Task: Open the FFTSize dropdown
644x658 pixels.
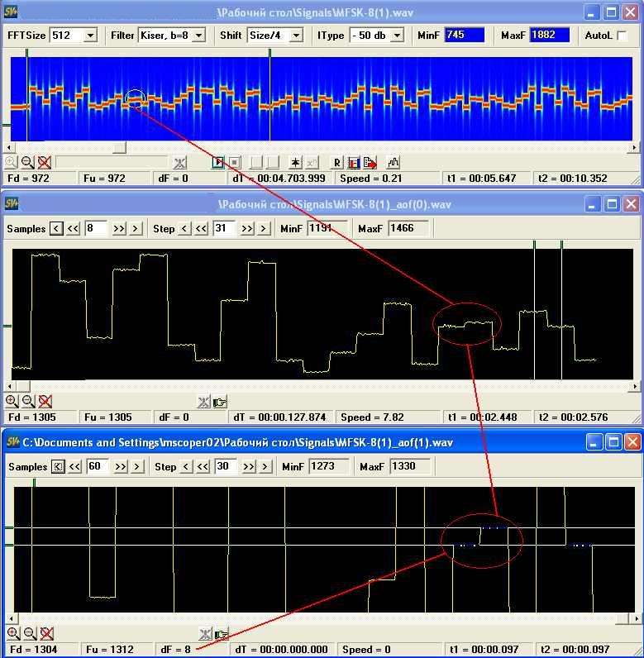Action: coord(90,36)
